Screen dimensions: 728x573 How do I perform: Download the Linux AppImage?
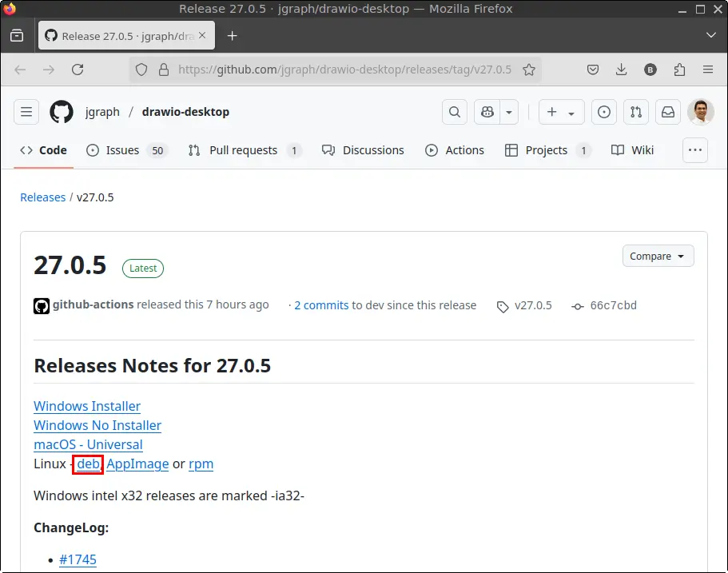point(137,464)
